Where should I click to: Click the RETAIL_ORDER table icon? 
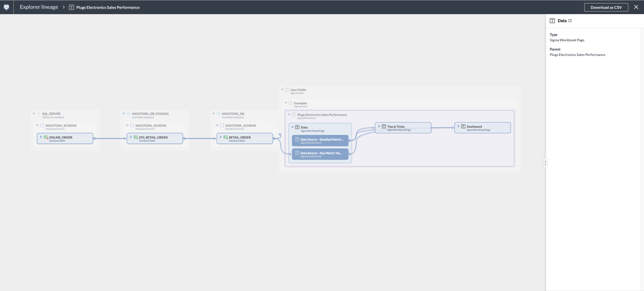pyautogui.click(x=225, y=137)
